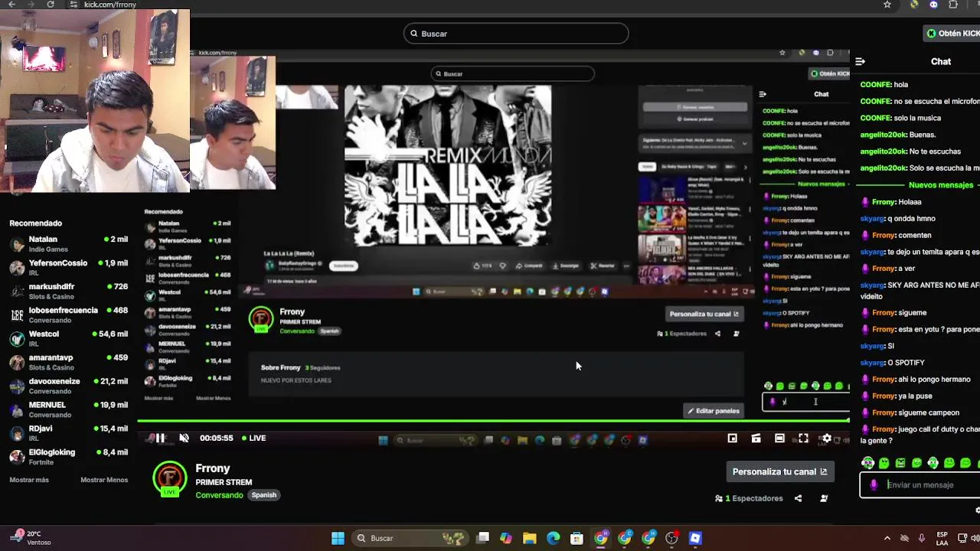Focus the main Buscar search field
The width and height of the screenshot is (980, 551).
516,34
